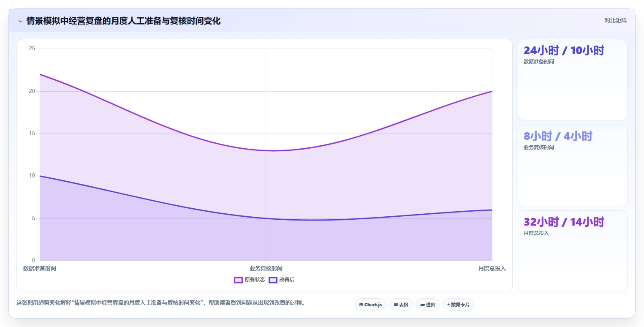Click the y-axis value 25

tap(32, 49)
